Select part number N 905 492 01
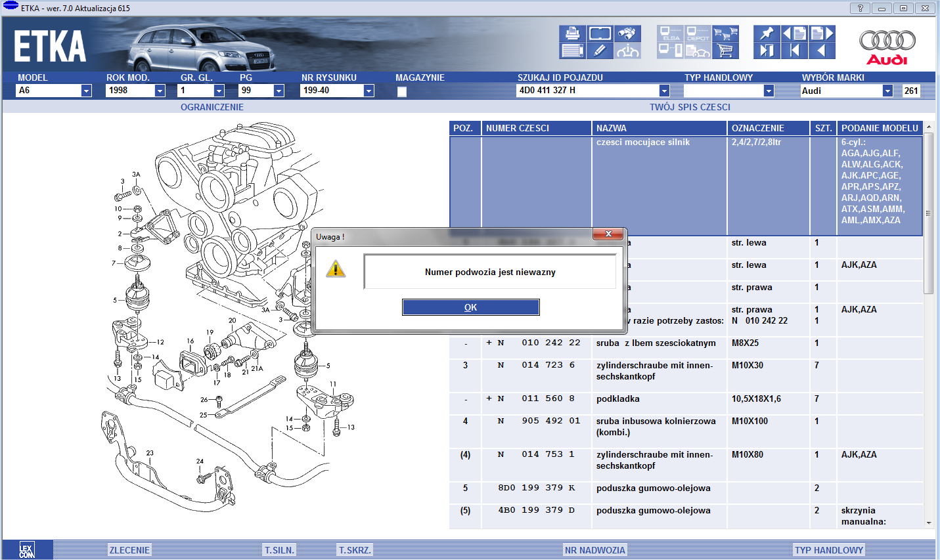The image size is (940, 560). click(539, 421)
